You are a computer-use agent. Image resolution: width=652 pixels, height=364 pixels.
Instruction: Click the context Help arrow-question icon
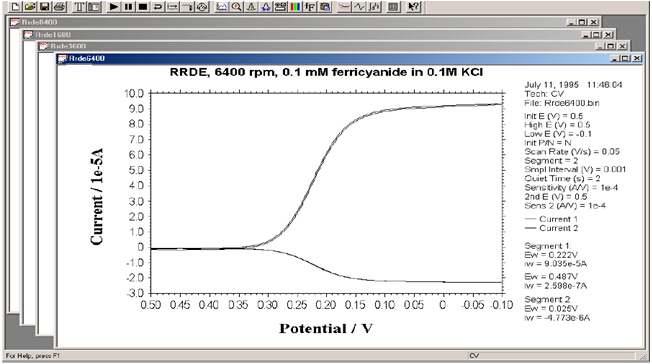coord(413,6)
